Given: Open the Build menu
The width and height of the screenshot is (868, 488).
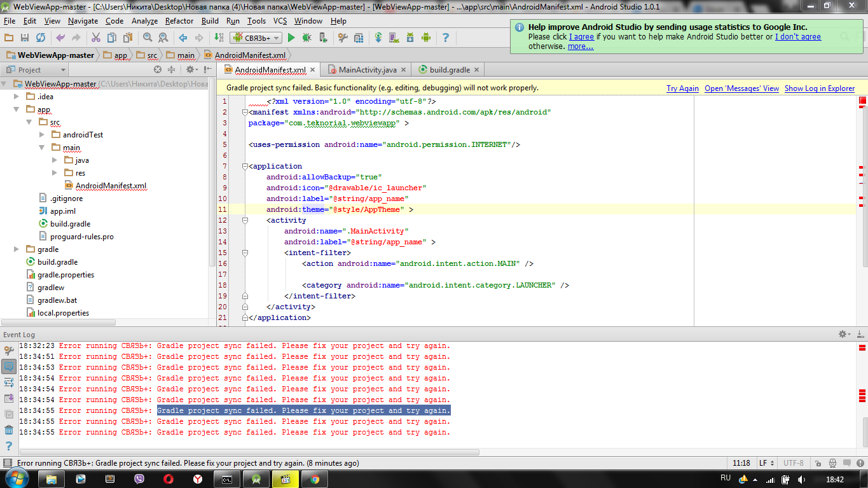Looking at the screenshot, I should (210, 21).
